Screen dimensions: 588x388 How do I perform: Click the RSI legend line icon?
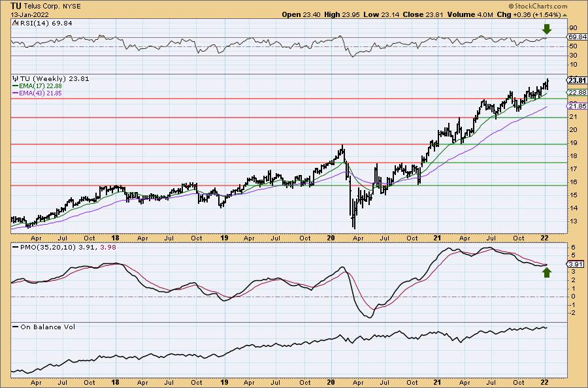tap(15, 23)
